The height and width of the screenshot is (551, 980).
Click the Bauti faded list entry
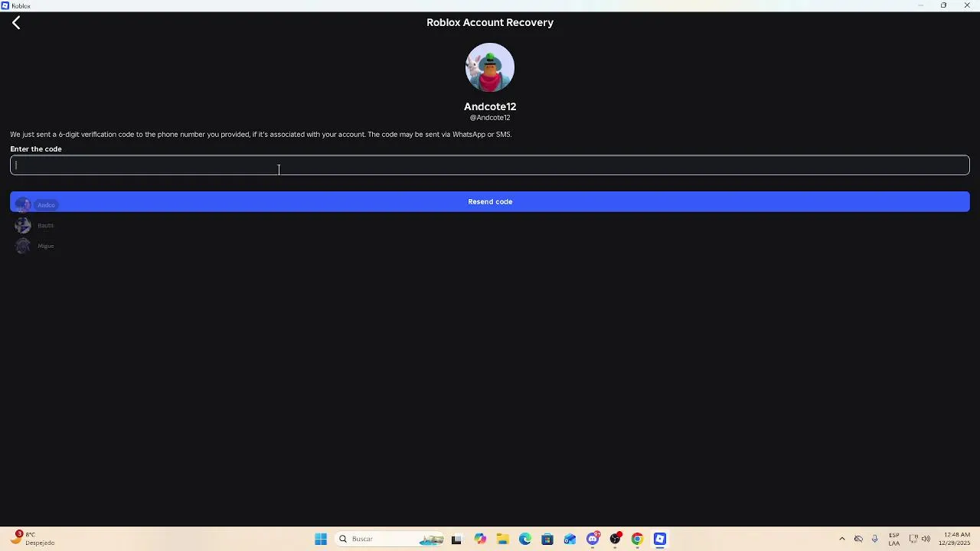35,225
